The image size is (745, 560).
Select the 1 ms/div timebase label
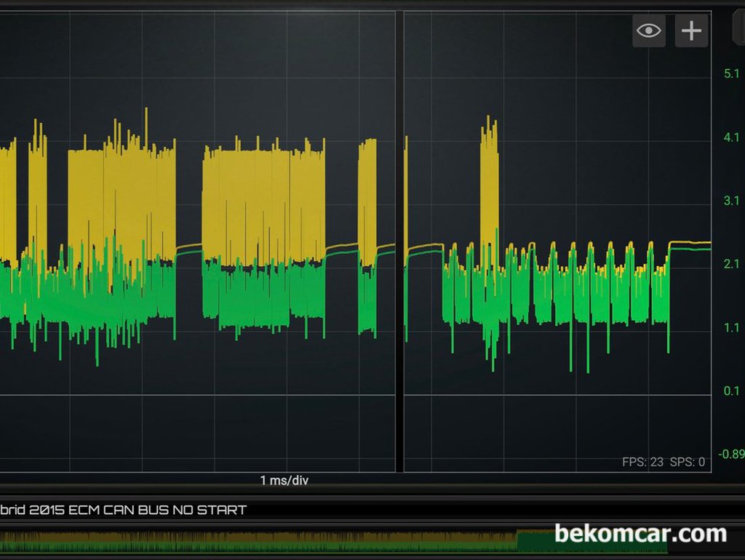(x=284, y=480)
